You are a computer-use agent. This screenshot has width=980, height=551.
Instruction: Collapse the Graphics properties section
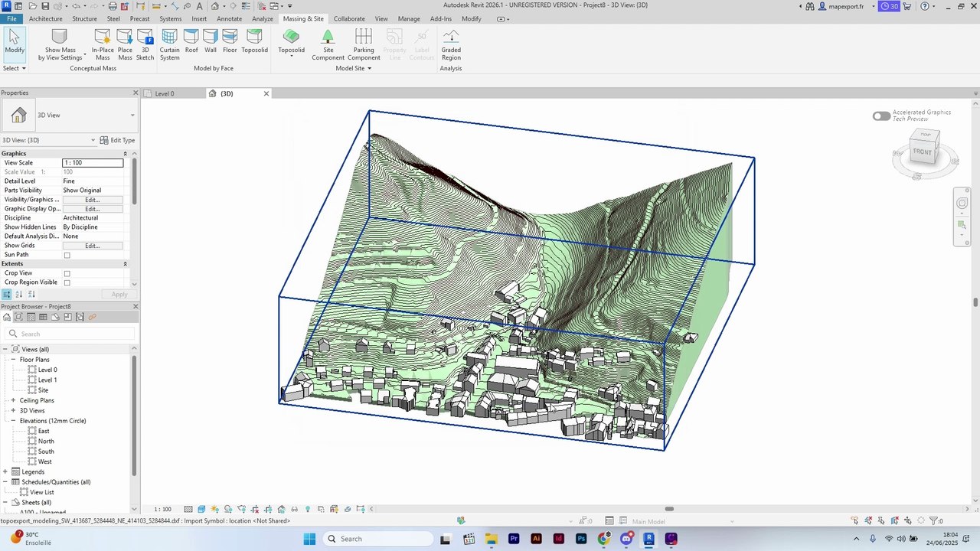pos(125,154)
